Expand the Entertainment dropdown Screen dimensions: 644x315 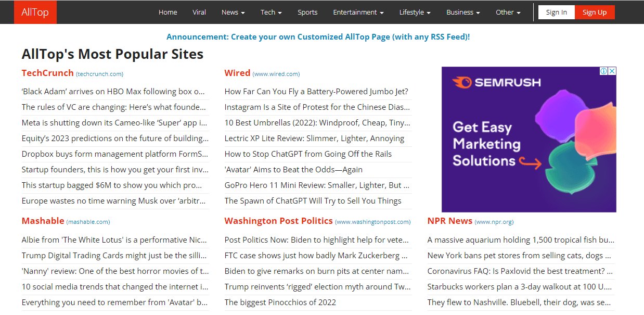point(358,12)
